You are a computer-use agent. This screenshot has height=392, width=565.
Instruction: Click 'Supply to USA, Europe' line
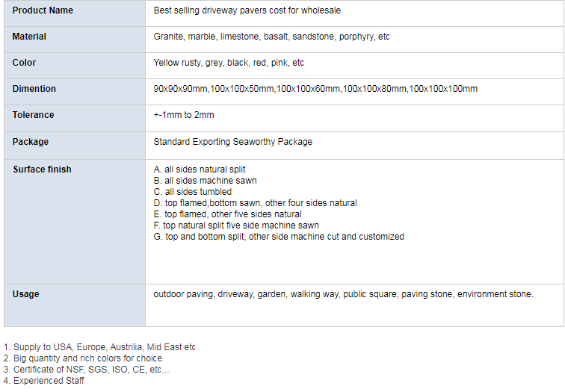[99, 347]
